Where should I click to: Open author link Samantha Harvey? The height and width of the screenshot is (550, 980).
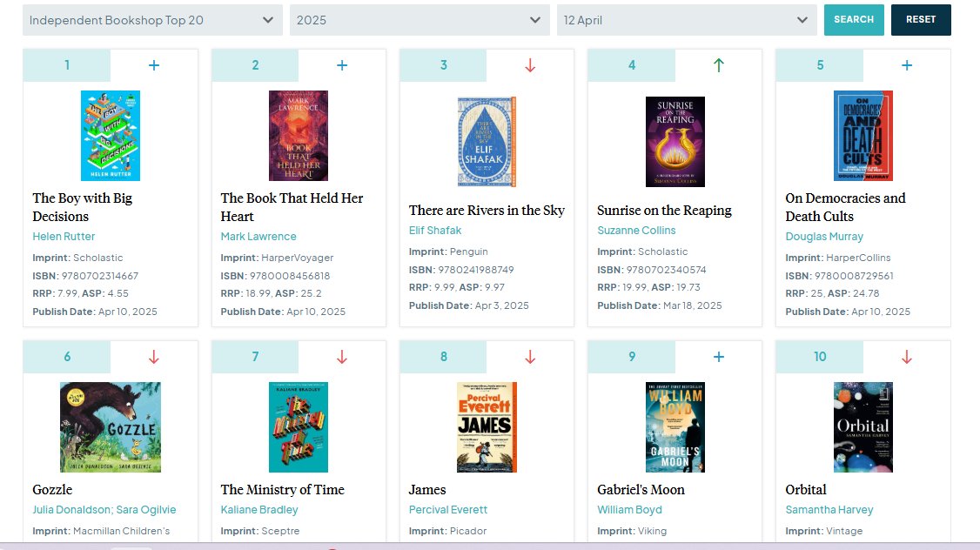[829, 509]
